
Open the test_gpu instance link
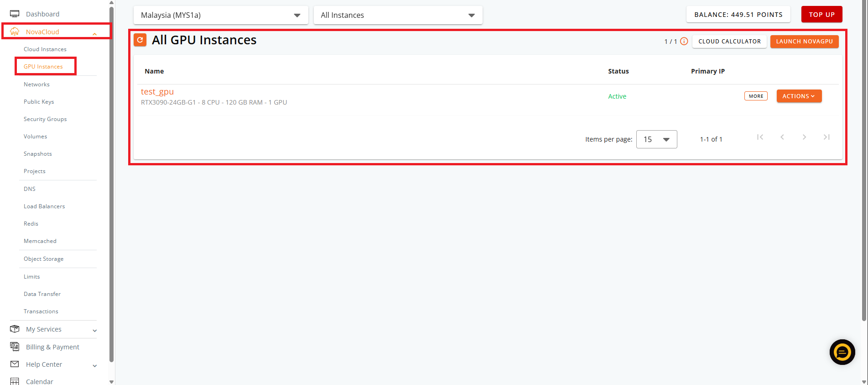157,92
